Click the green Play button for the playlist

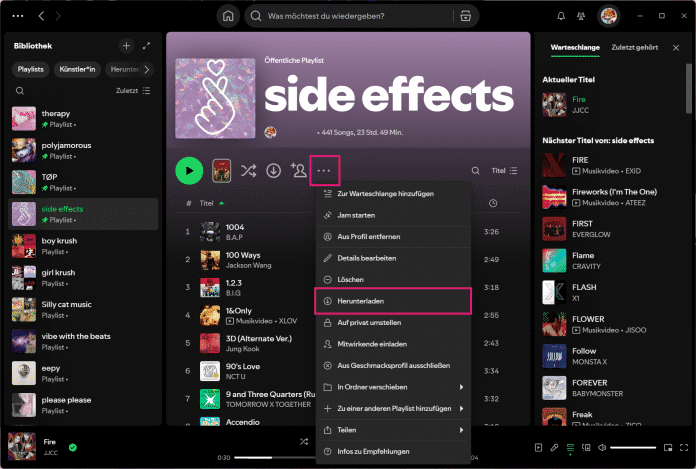[x=189, y=170]
